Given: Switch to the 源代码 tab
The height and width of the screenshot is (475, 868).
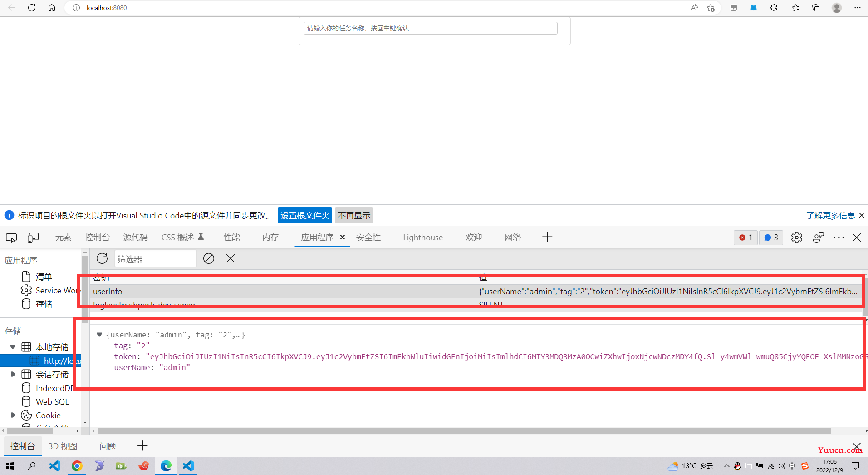Looking at the screenshot, I should pos(136,237).
